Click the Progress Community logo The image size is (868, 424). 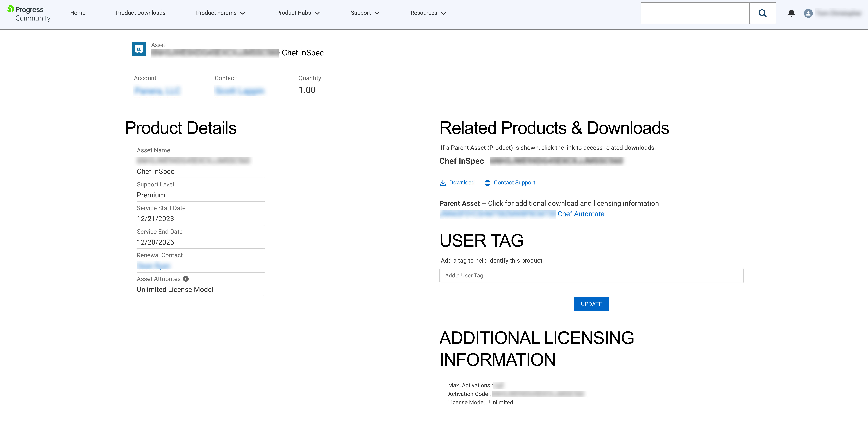tap(29, 13)
